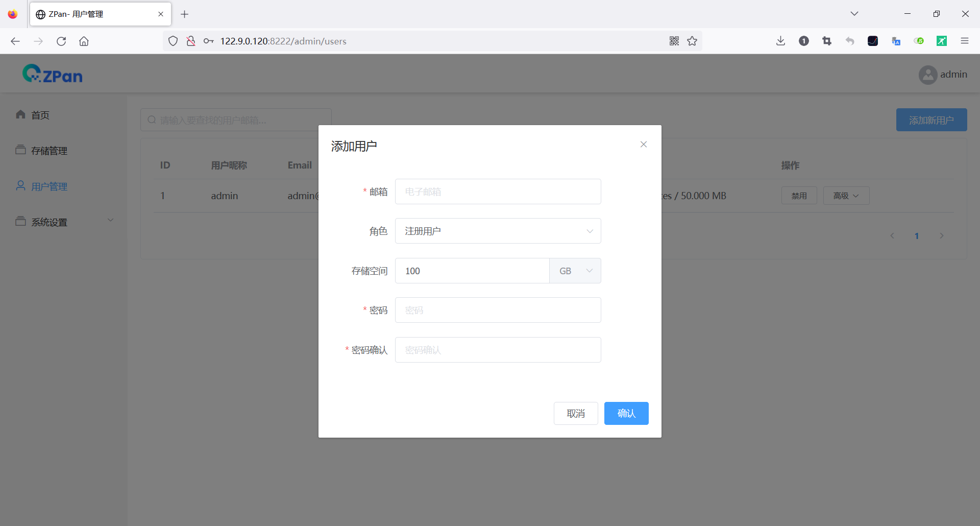Open a new browser tab
This screenshot has height=526, width=980.
click(x=185, y=14)
